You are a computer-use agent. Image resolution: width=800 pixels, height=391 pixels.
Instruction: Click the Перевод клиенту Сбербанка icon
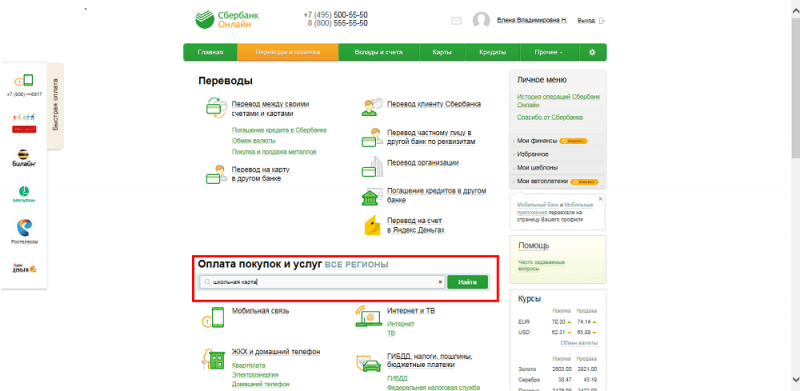click(371, 106)
